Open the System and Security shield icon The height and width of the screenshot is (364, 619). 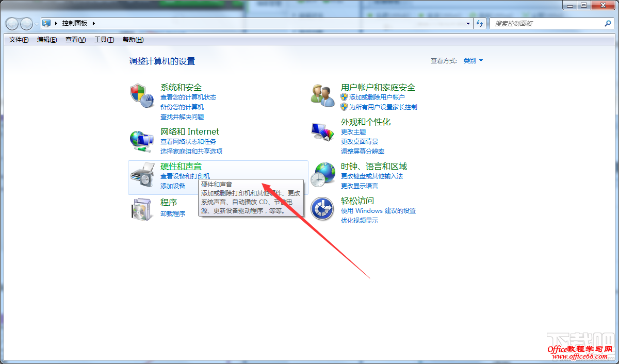[x=141, y=96]
